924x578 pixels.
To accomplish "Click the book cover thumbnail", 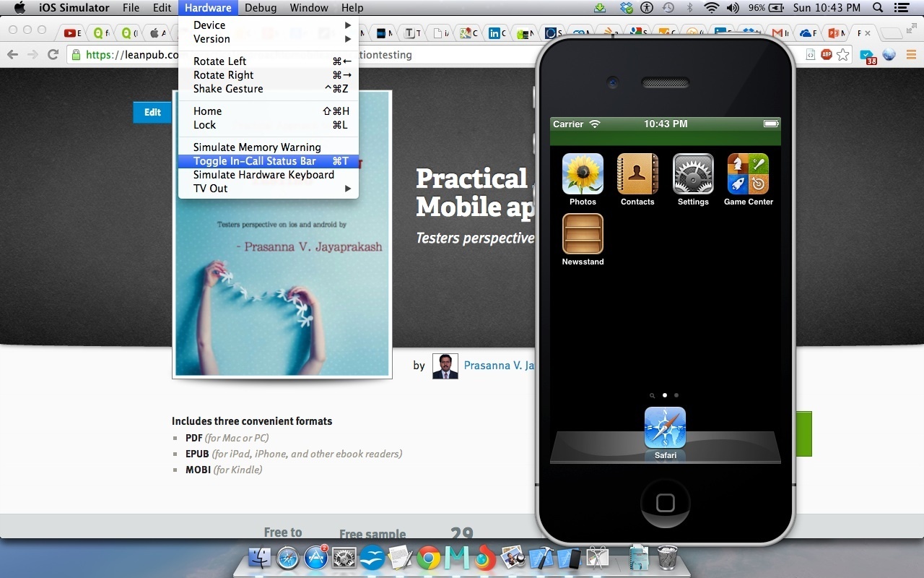I will (x=282, y=289).
